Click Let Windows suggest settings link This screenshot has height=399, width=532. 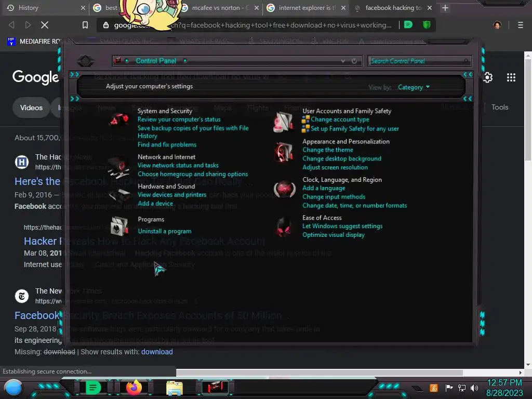tap(342, 227)
